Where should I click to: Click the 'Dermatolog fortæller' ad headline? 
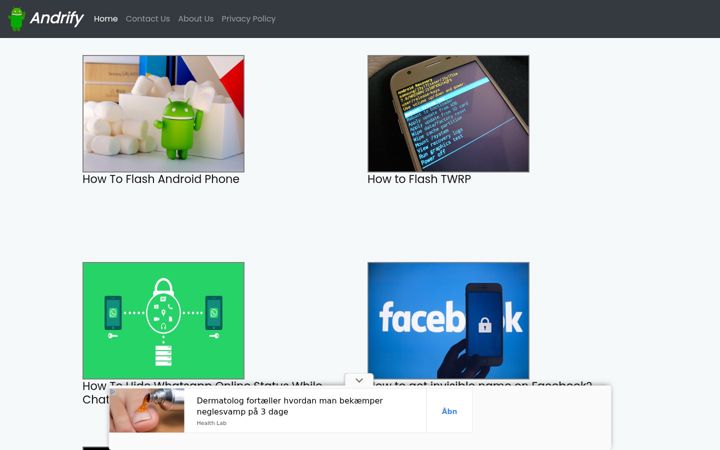[289, 406]
